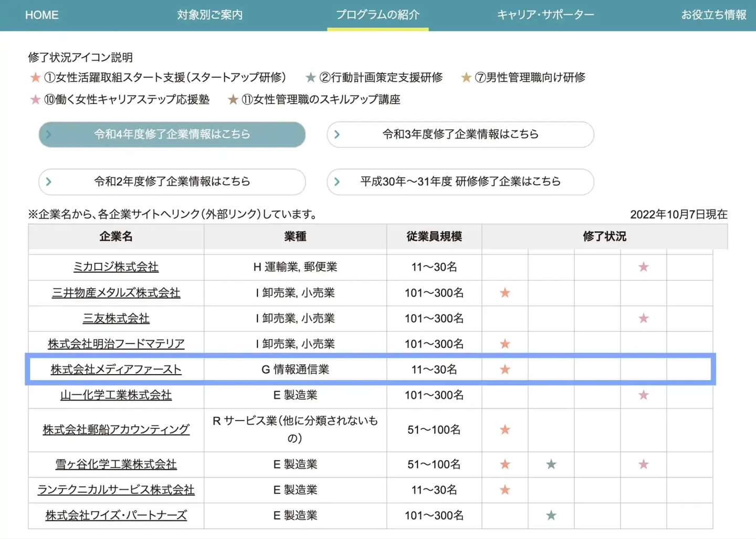
Task: Click orange star in メディアファースト row
Action: pos(505,369)
